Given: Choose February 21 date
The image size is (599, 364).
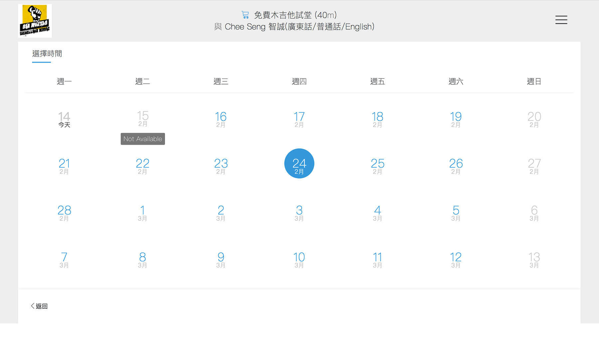Looking at the screenshot, I should point(64,166).
